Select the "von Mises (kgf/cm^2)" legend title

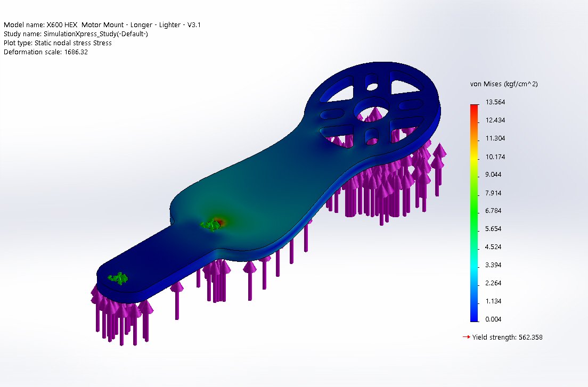click(504, 84)
